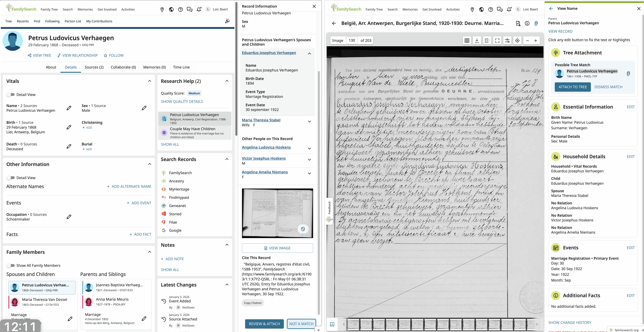Open the chat messages icon in left window

coord(190,10)
